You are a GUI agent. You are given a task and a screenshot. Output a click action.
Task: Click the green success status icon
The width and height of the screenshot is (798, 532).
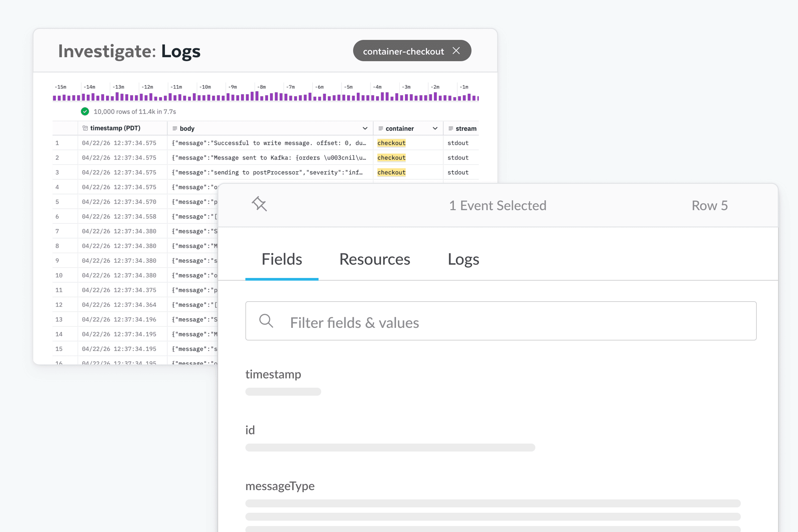[x=85, y=112]
